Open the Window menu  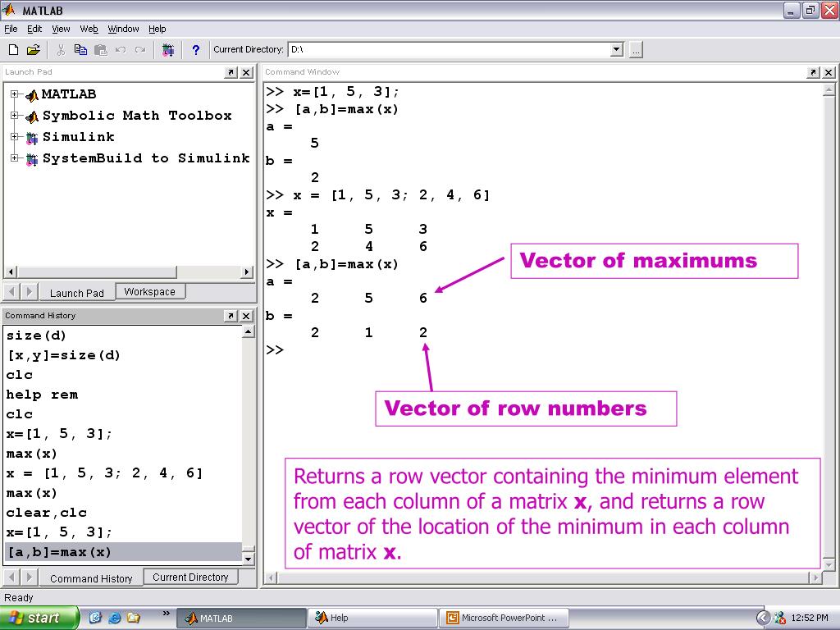click(x=123, y=29)
